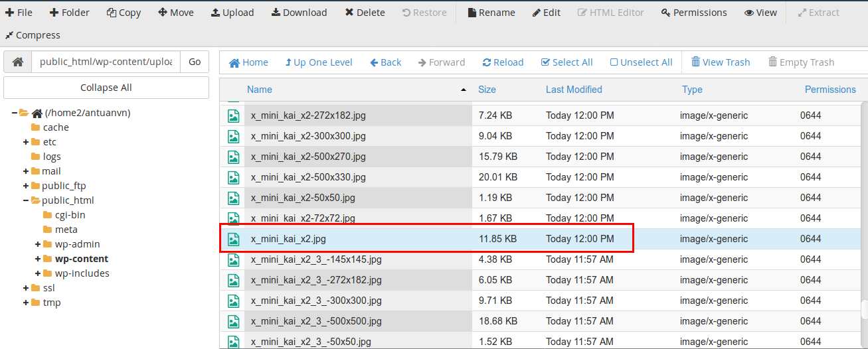Sort by Last Modified column header

tap(574, 90)
